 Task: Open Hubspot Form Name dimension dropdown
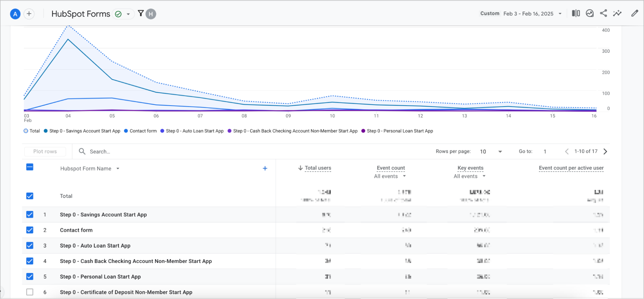(90, 169)
